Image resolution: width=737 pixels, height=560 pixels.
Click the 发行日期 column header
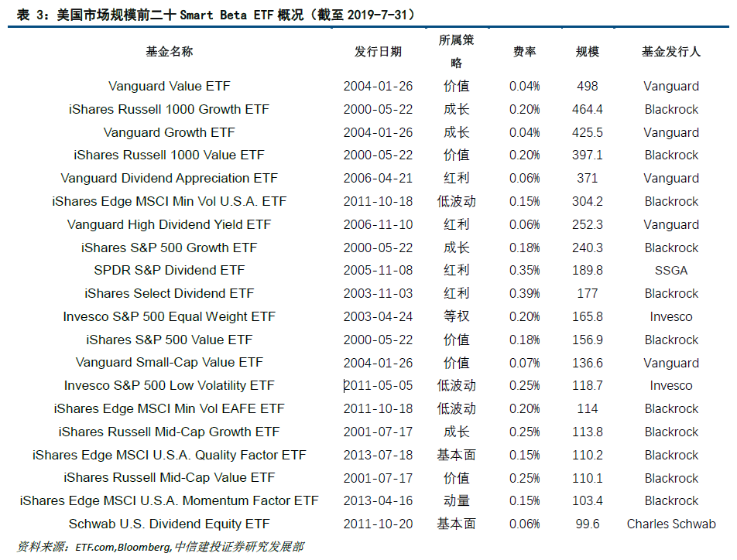click(378, 51)
